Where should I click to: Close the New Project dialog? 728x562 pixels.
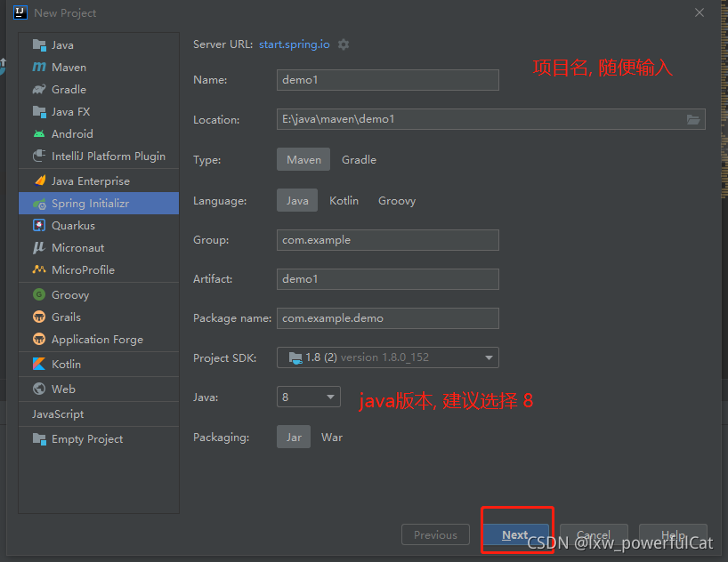coord(700,12)
